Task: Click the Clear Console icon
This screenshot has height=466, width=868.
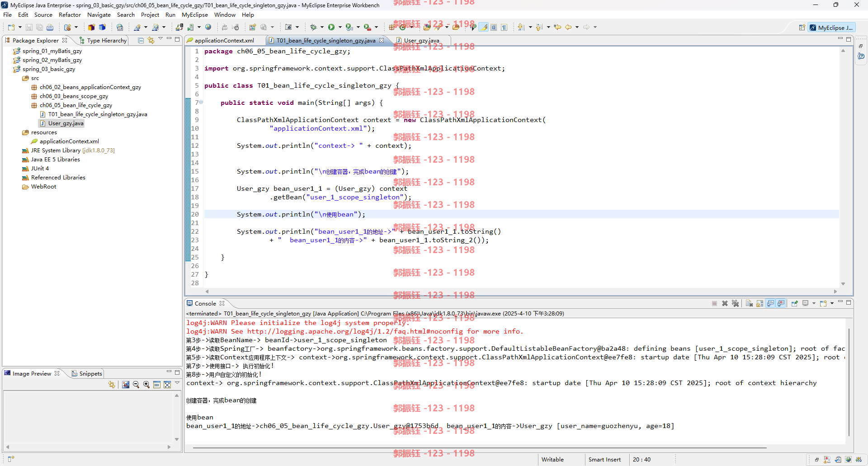Action: [749, 303]
